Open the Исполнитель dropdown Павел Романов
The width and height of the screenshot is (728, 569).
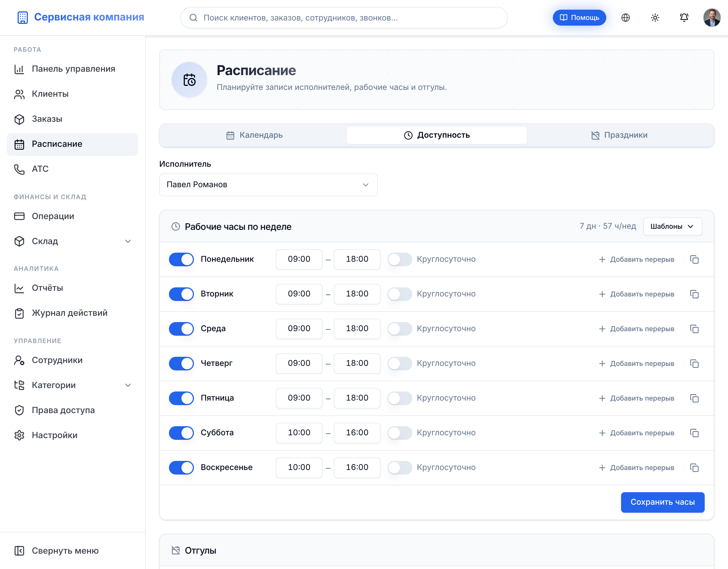[x=268, y=185]
